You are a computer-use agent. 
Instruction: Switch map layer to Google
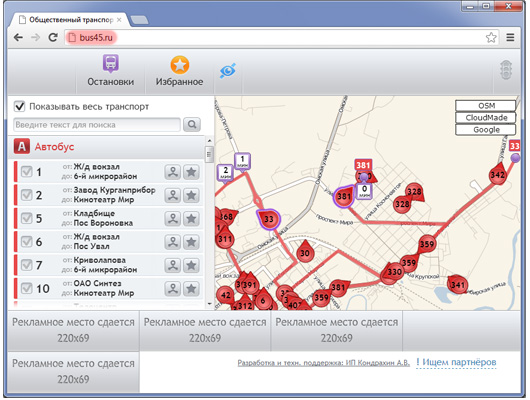[x=486, y=130]
